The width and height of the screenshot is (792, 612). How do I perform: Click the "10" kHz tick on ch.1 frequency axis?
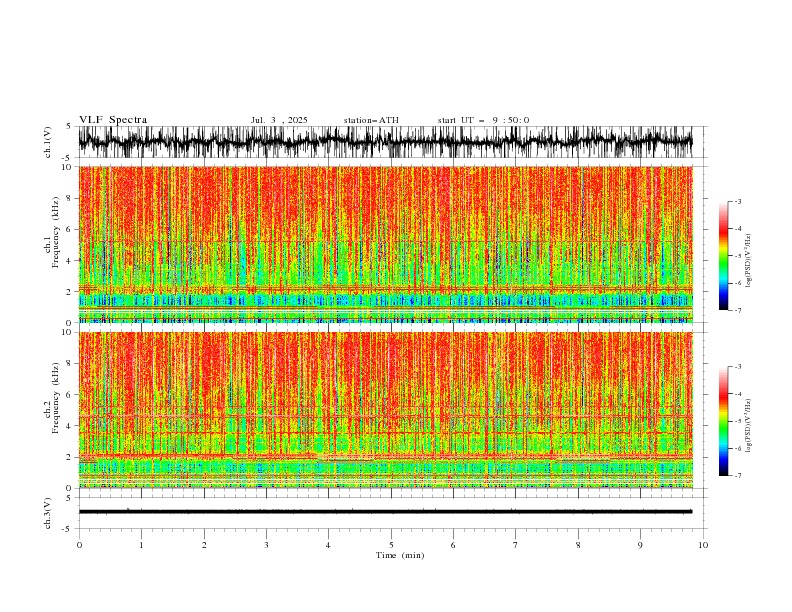[x=67, y=167]
